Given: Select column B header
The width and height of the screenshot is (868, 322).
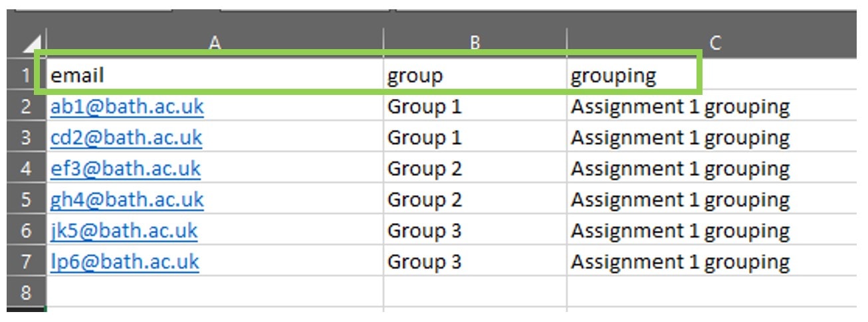Looking at the screenshot, I should point(475,42).
